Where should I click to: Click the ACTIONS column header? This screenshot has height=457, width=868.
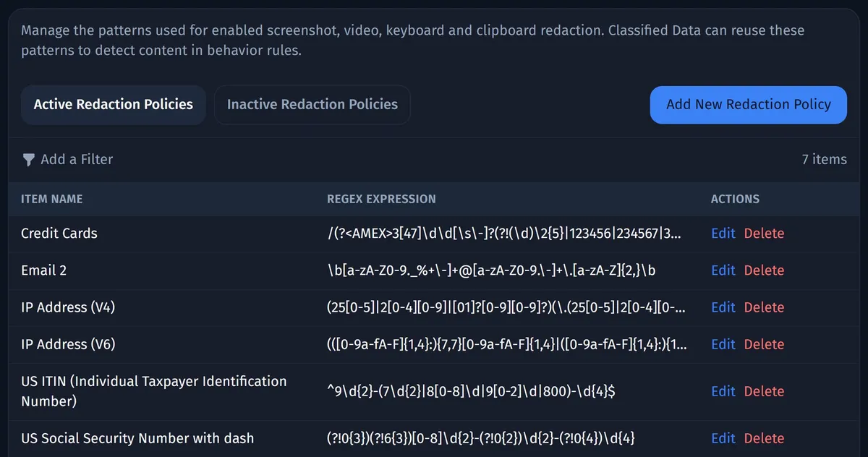click(735, 199)
